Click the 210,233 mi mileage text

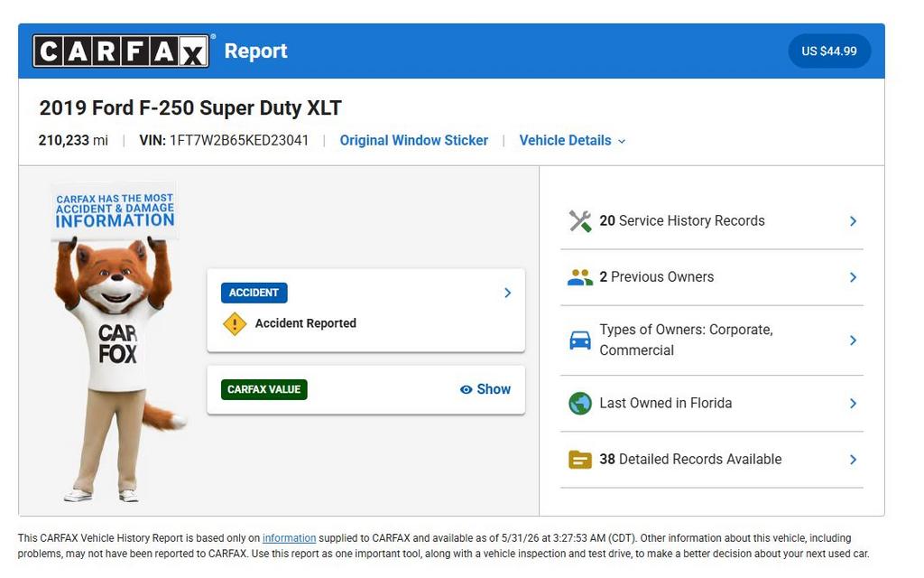(x=73, y=140)
